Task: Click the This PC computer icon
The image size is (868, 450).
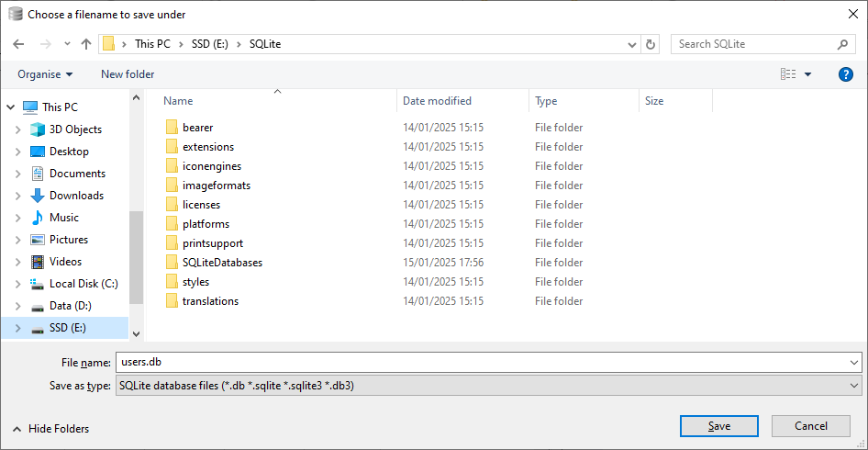Action: click(x=30, y=107)
